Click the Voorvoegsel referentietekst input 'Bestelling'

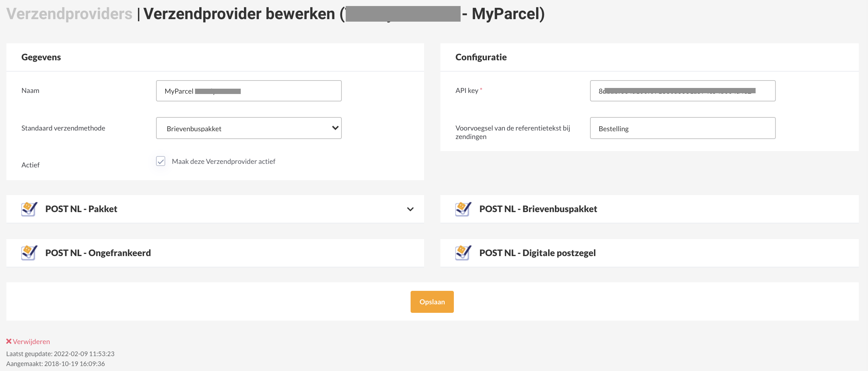click(x=683, y=128)
